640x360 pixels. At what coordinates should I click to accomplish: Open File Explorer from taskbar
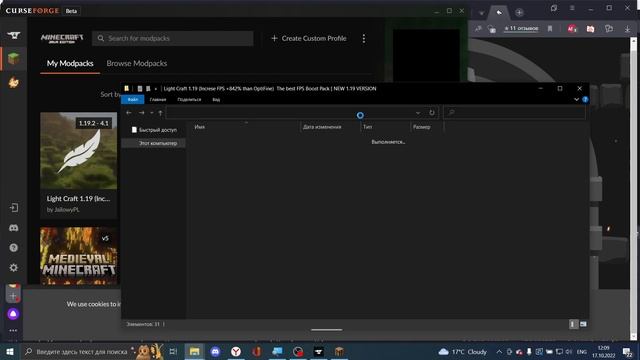pos(194,351)
